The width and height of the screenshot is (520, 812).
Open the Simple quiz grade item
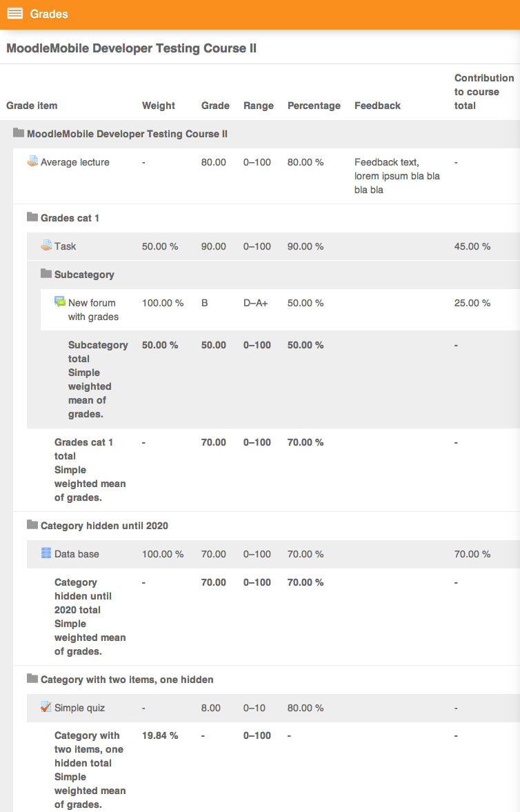coord(80,708)
